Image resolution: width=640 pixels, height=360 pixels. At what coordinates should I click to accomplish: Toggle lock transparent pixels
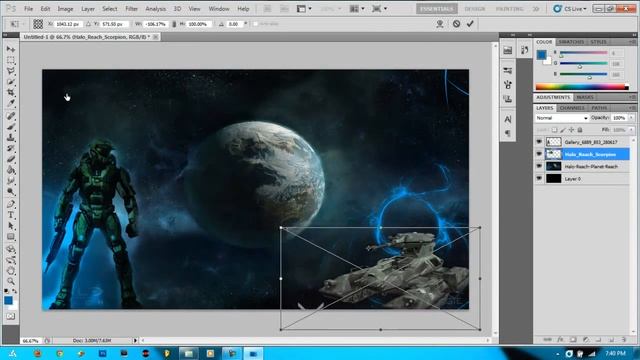pos(554,130)
